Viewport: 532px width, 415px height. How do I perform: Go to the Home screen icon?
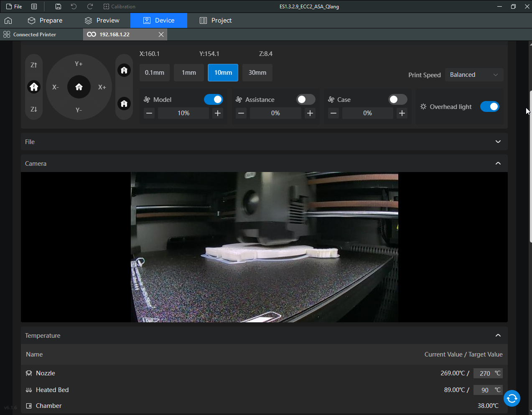(x=8, y=20)
